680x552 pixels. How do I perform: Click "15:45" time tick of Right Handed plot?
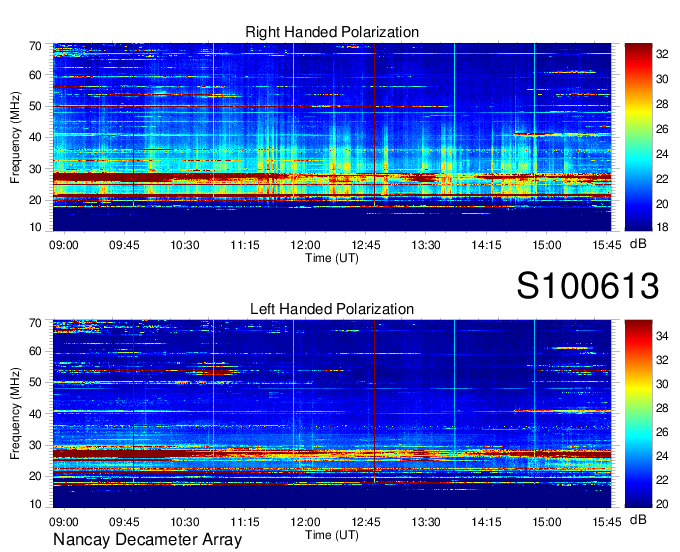pyautogui.click(x=607, y=245)
